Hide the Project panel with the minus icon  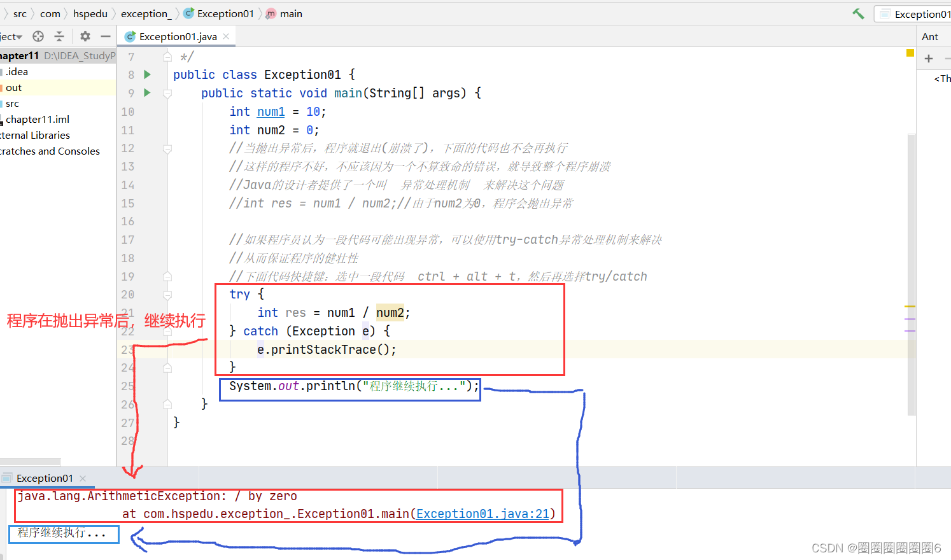pyautogui.click(x=106, y=36)
